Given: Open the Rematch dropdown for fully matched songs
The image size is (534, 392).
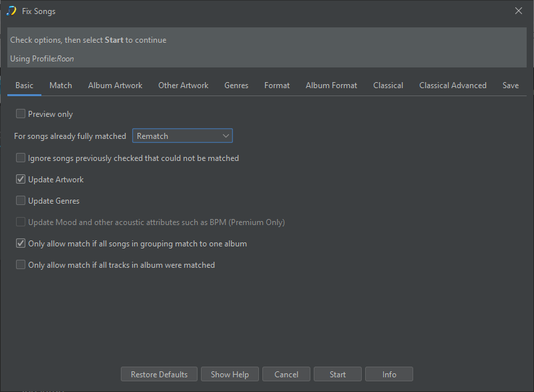Looking at the screenshot, I should (x=182, y=136).
